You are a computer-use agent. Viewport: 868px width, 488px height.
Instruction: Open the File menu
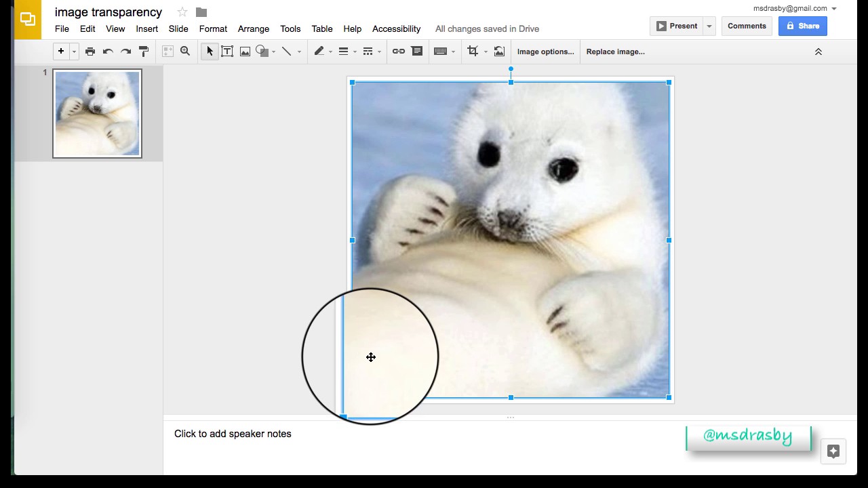pyautogui.click(x=62, y=28)
